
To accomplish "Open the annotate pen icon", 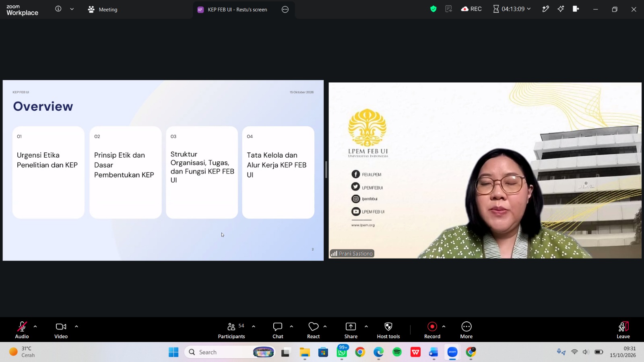I will point(546,9).
